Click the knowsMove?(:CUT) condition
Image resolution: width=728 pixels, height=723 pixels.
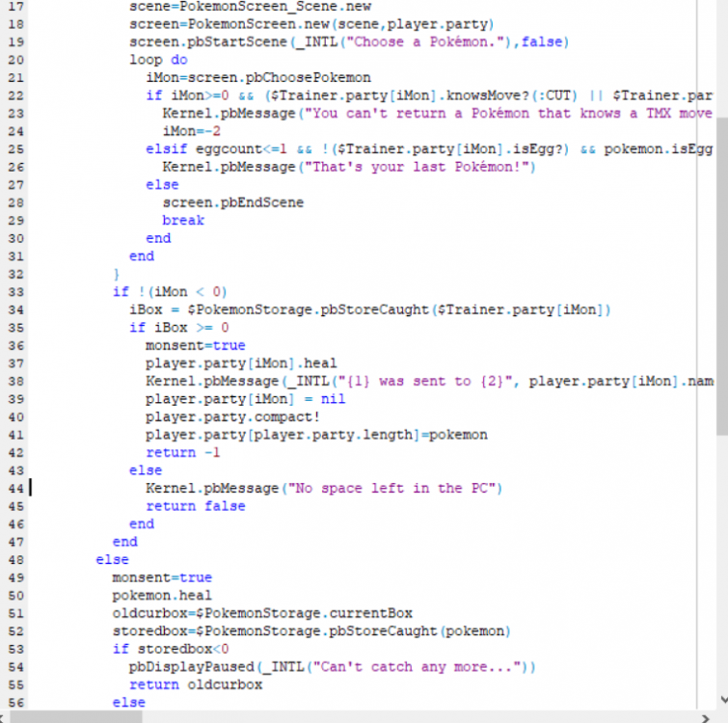point(511,95)
